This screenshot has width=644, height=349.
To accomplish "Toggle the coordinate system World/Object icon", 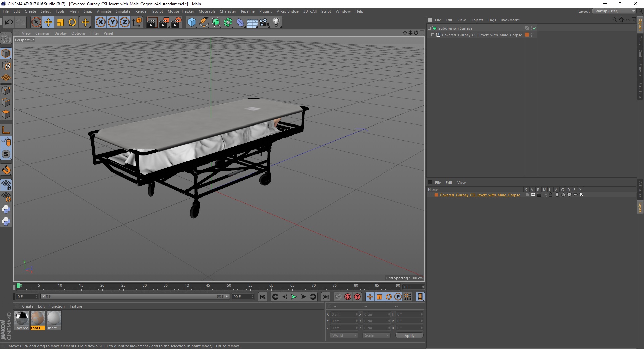I will (x=137, y=22).
